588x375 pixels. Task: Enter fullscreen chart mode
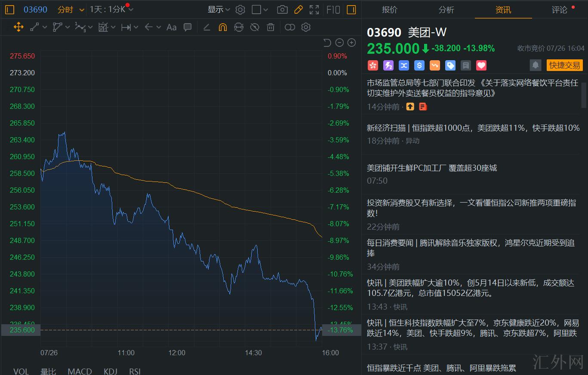pos(314,9)
